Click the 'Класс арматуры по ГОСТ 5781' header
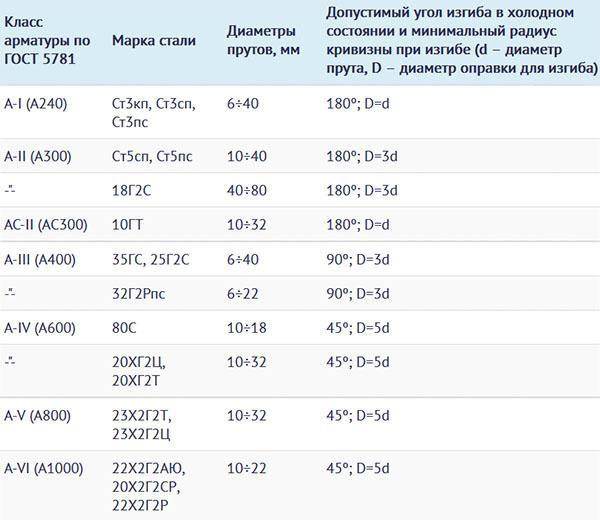The width and height of the screenshot is (600, 520). tap(47, 41)
